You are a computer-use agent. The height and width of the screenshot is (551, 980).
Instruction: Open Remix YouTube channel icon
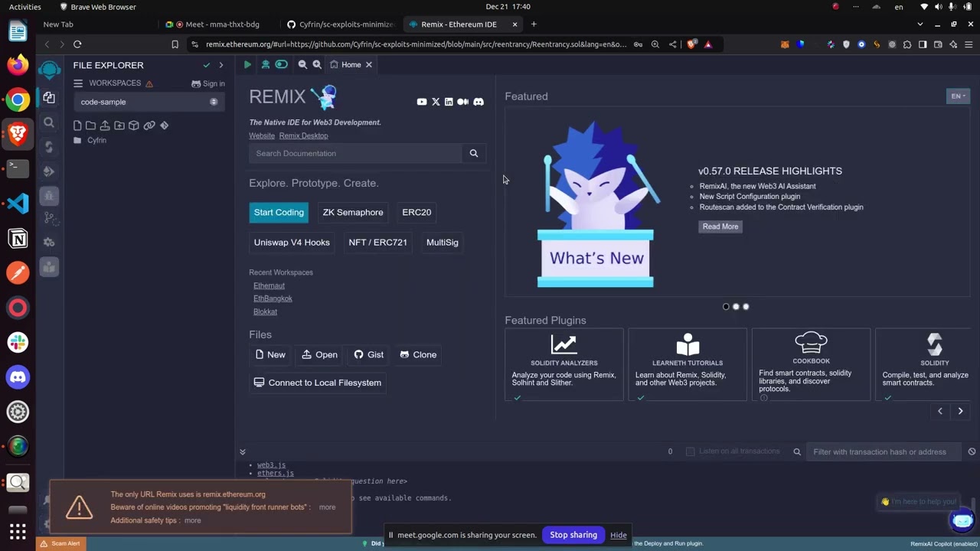click(422, 102)
